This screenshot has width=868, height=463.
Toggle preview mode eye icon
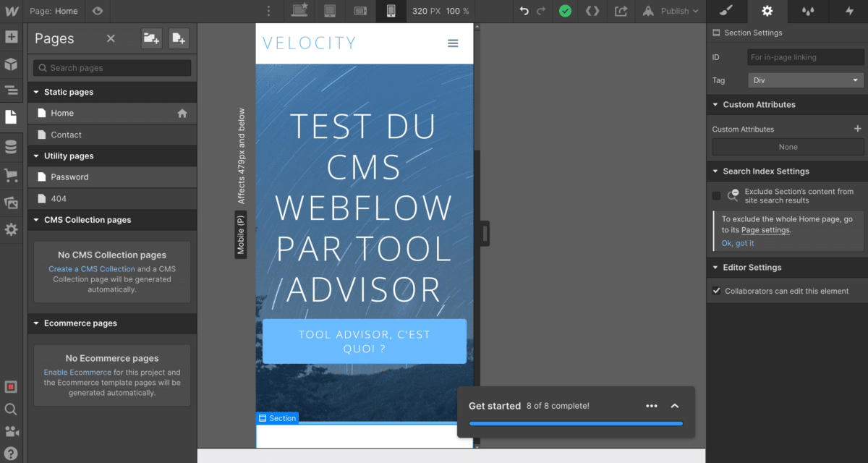pyautogui.click(x=98, y=11)
